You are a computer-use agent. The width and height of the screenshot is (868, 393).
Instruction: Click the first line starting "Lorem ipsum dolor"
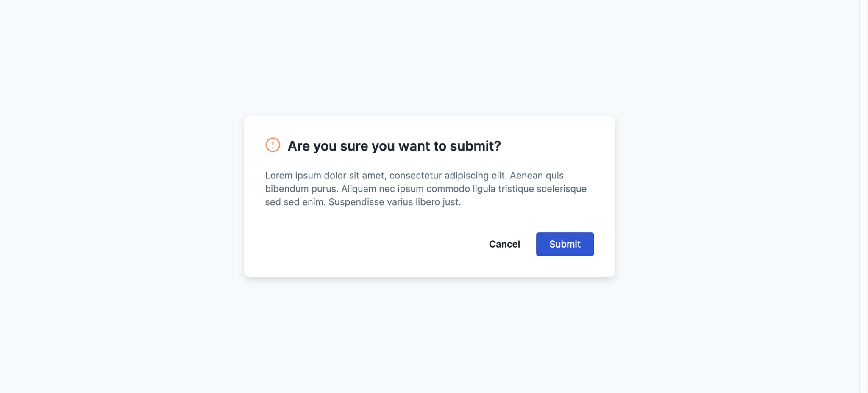414,176
